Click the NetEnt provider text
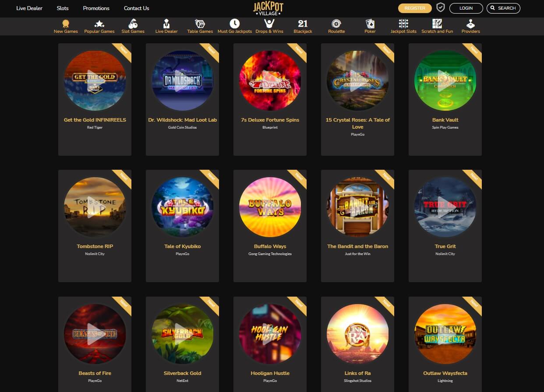 pos(182,381)
